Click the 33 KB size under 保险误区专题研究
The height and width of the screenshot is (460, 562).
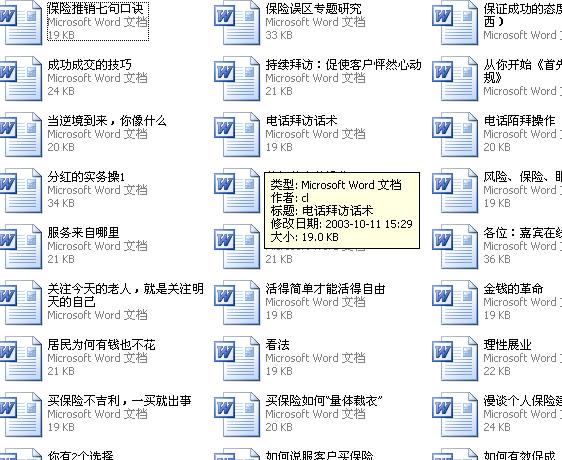coord(279,35)
